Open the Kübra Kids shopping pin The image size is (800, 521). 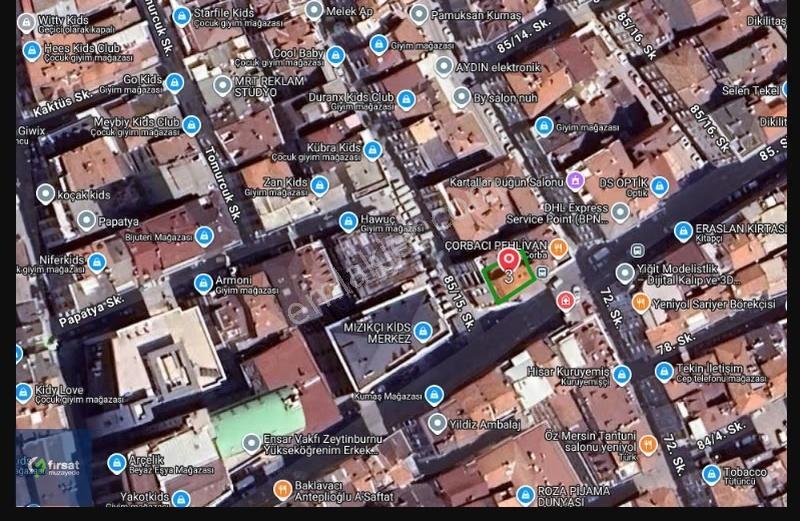click(372, 150)
